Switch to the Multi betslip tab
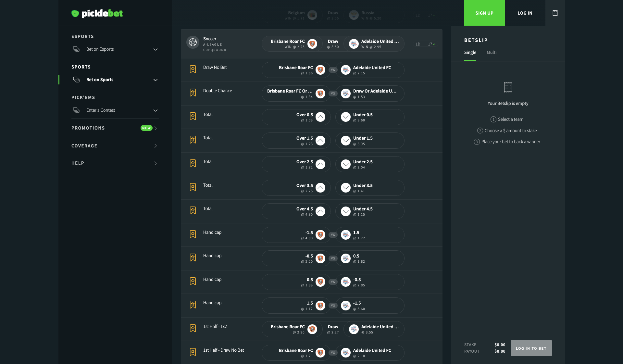623x364 pixels. [x=492, y=52]
